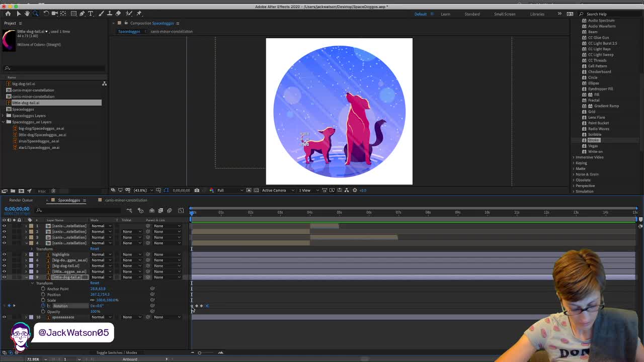The height and width of the screenshot is (362, 644).
Task: Choose the Type tool
Action: point(91,14)
